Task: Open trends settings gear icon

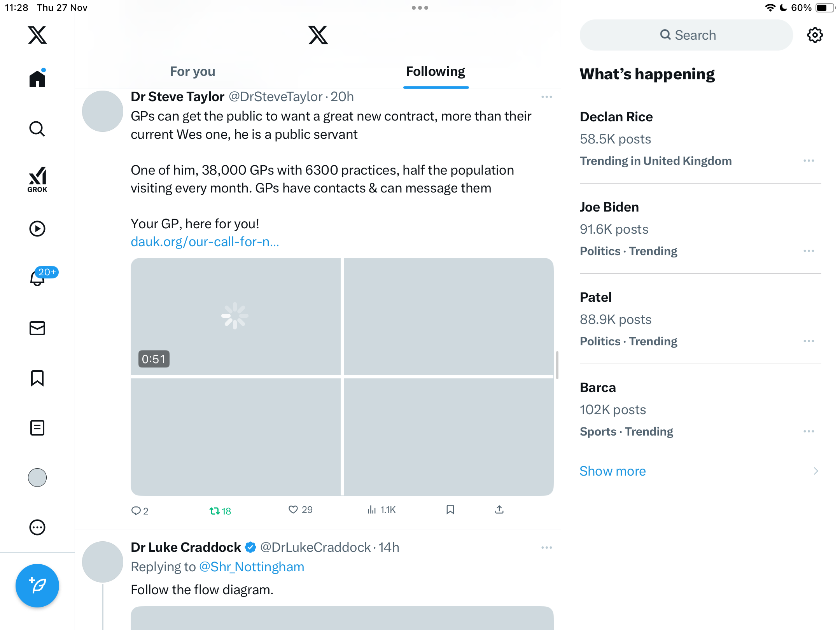Action: coord(815,35)
